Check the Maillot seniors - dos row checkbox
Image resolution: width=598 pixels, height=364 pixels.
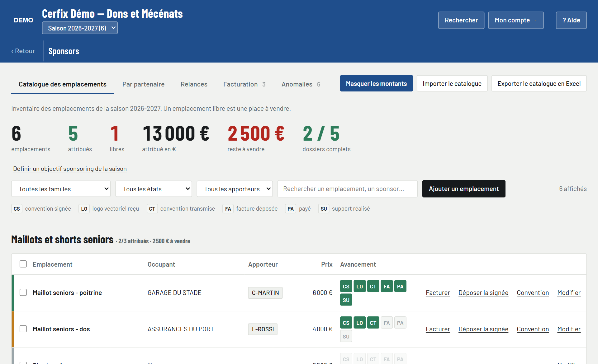[23, 329]
